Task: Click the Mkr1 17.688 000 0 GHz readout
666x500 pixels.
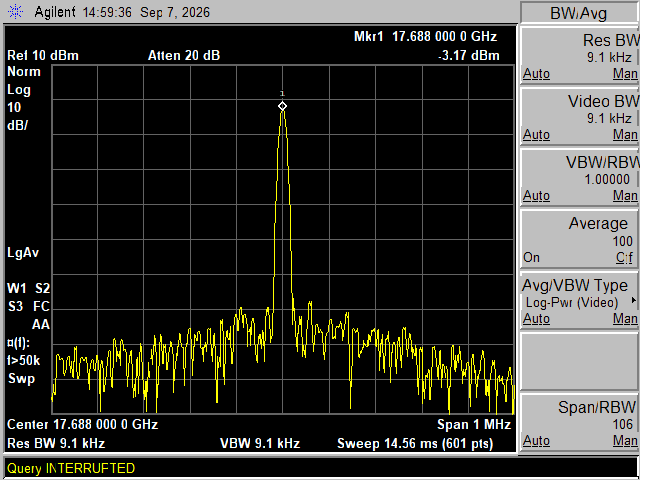Action: [425, 37]
